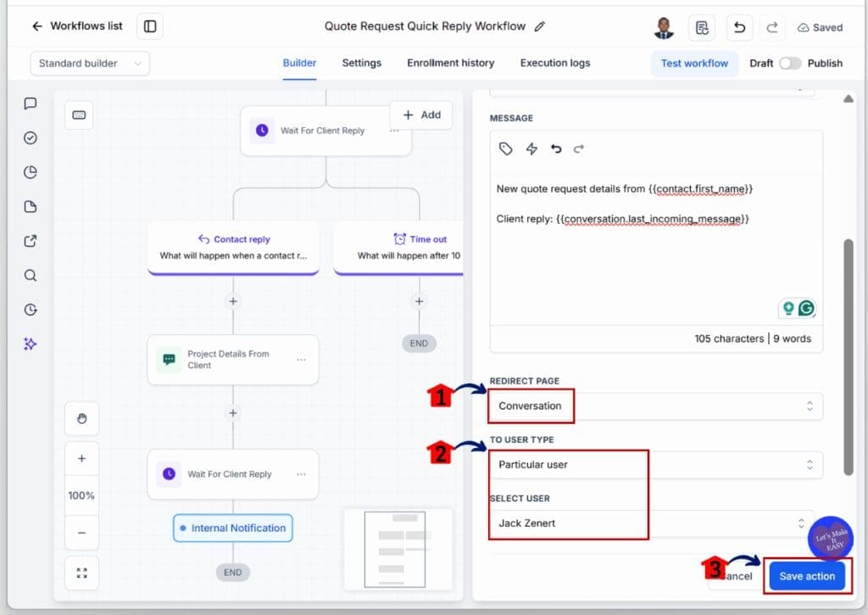The width and height of the screenshot is (868, 615).
Task: Open the Standard builder dropdown
Action: tap(90, 63)
